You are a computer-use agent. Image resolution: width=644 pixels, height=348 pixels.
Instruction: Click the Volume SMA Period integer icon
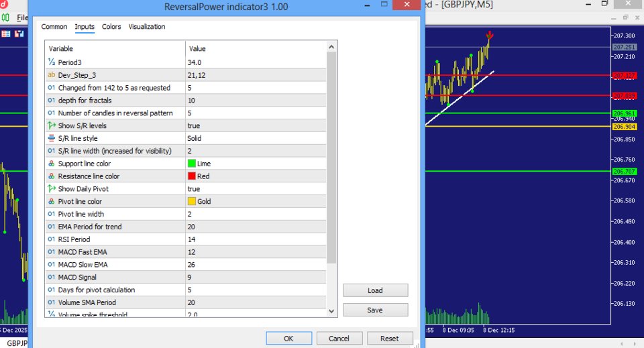[x=52, y=302]
